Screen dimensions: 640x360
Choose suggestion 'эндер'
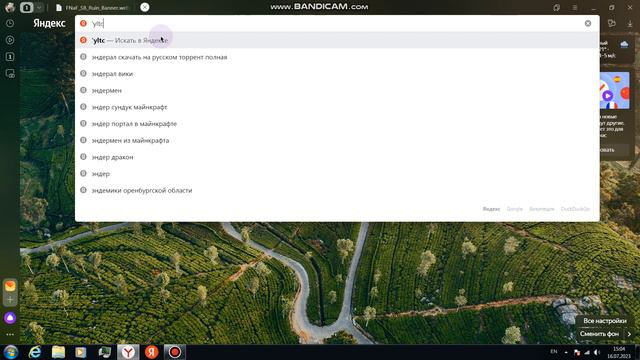337,173
